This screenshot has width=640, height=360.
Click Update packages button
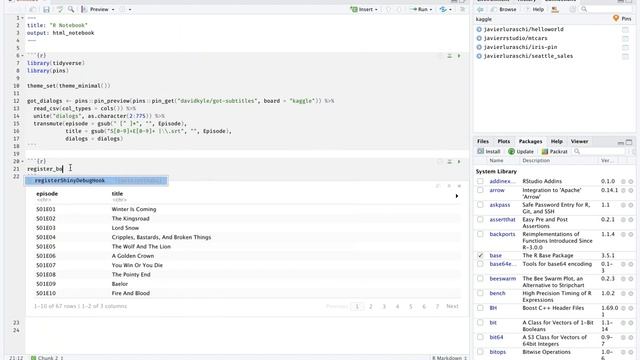pyautogui.click(x=520, y=151)
